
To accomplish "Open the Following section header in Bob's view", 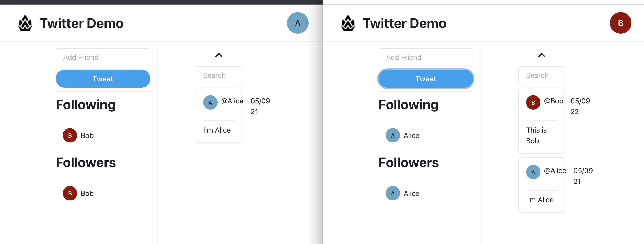I will pyautogui.click(x=408, y=105).
